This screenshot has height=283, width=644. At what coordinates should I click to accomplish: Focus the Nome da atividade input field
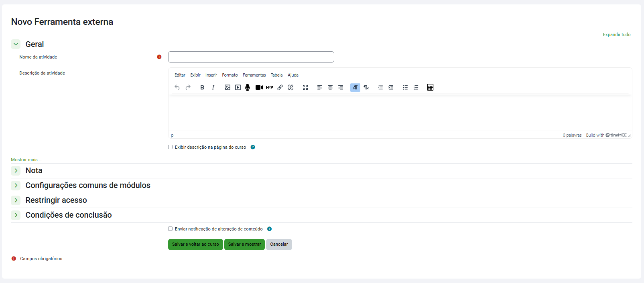click(251, 57)
